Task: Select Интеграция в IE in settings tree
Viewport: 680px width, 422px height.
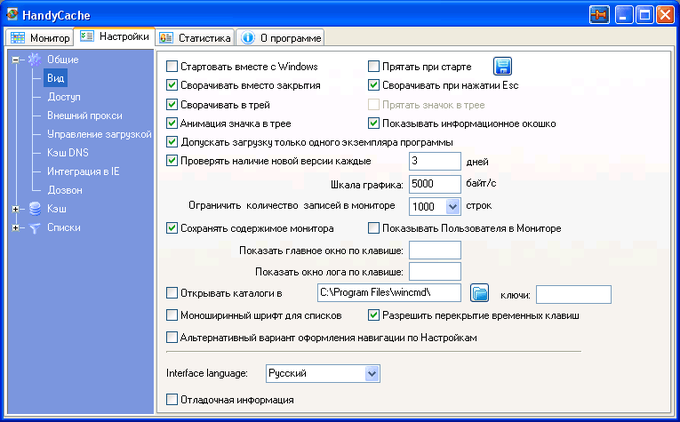Action: (83, 171)
